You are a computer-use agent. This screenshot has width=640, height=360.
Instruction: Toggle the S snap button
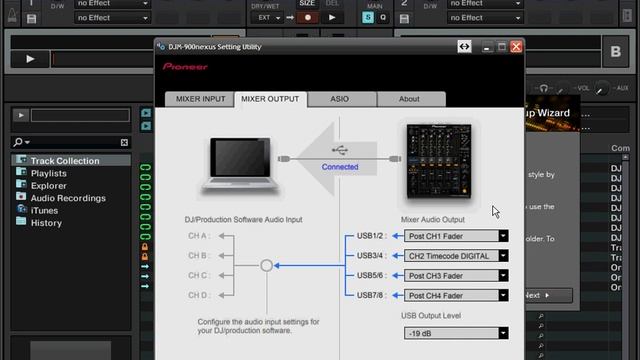point(368,18)
